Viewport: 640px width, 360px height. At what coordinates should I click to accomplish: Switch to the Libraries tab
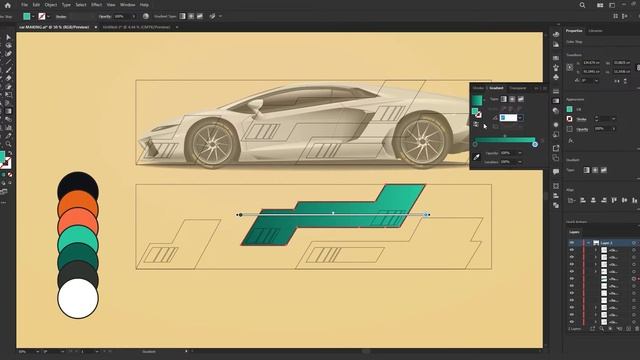tap(596, 31)
